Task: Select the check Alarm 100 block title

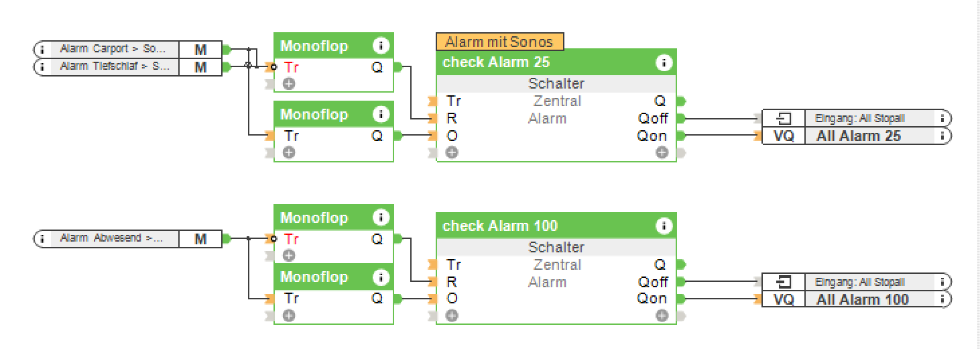Action: tap(500, 226)
